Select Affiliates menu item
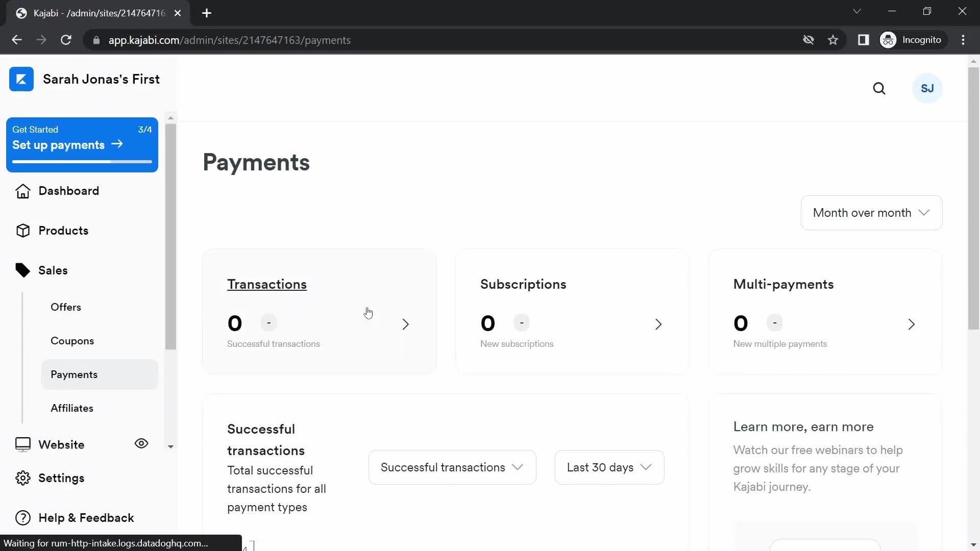This screenshot has width=980, height=551. (x=72, y=408)
